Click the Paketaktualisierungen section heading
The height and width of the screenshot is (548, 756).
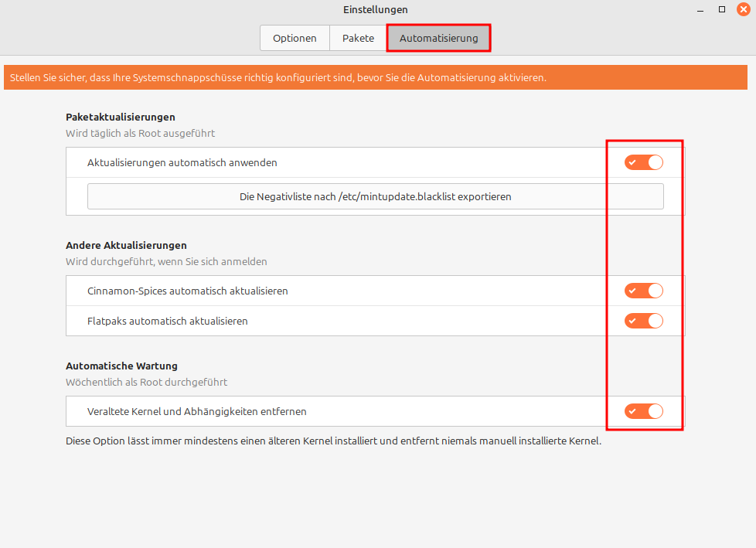pyautogui.click(x=121, y=117)
